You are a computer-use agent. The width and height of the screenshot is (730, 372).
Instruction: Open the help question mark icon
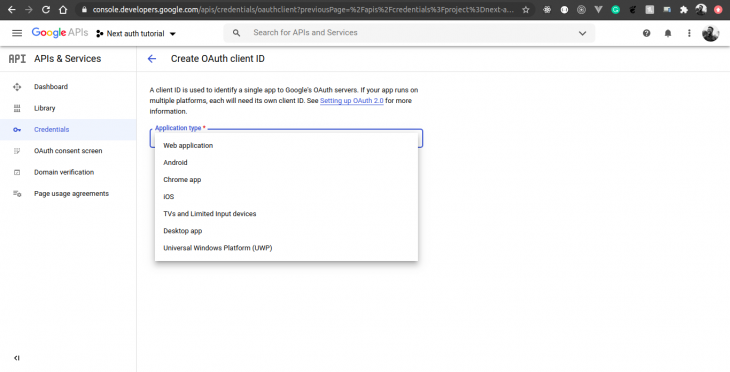pos(646,33)
